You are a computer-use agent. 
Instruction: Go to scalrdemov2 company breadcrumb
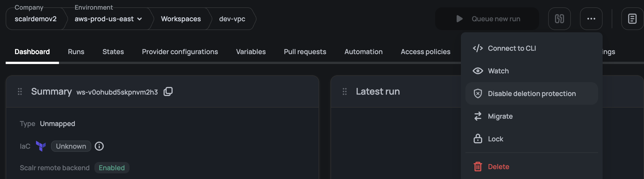(36, 19)
